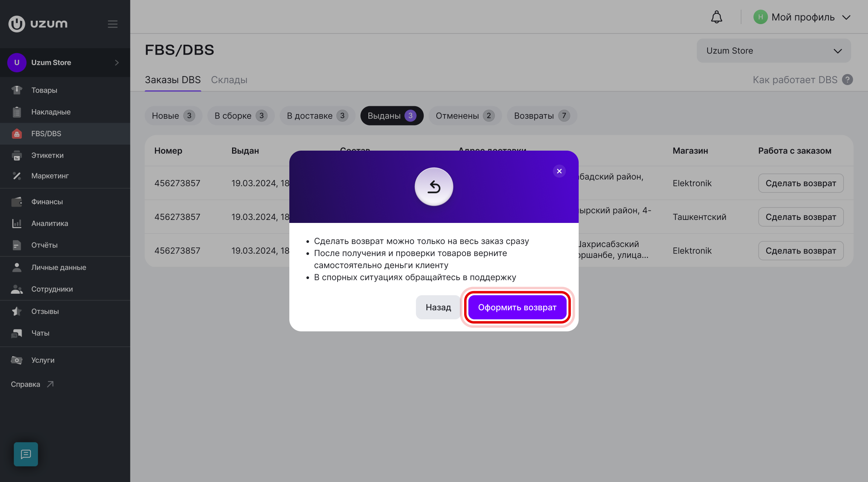Viewport: 868px width, 482px height.
Task: Open the Uzum Store shop dropdown
Action: 774,51
